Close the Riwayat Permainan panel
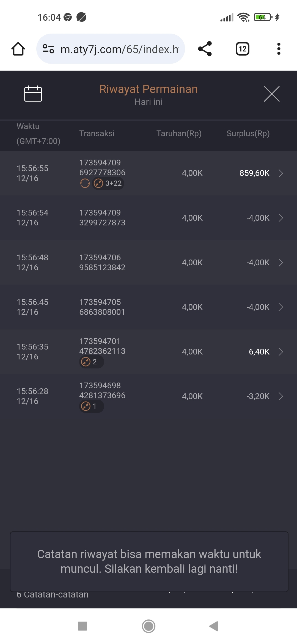 coord(271,94)
